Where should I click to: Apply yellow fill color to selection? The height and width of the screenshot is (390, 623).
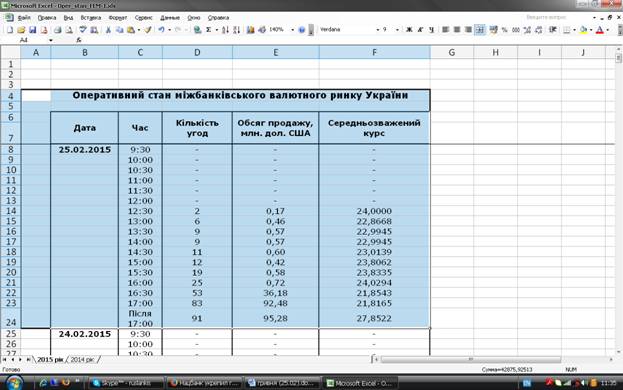tap(583, 30)
